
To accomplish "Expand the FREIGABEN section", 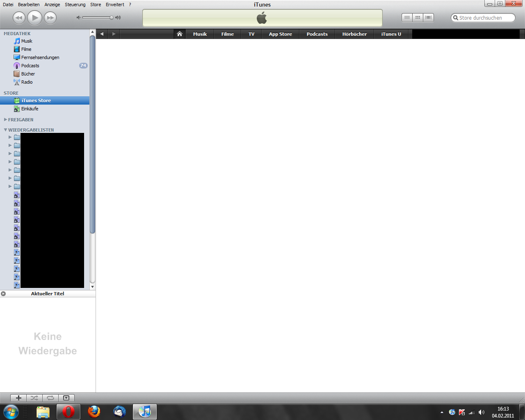I will pyautogui.click(x=5, y=120).
